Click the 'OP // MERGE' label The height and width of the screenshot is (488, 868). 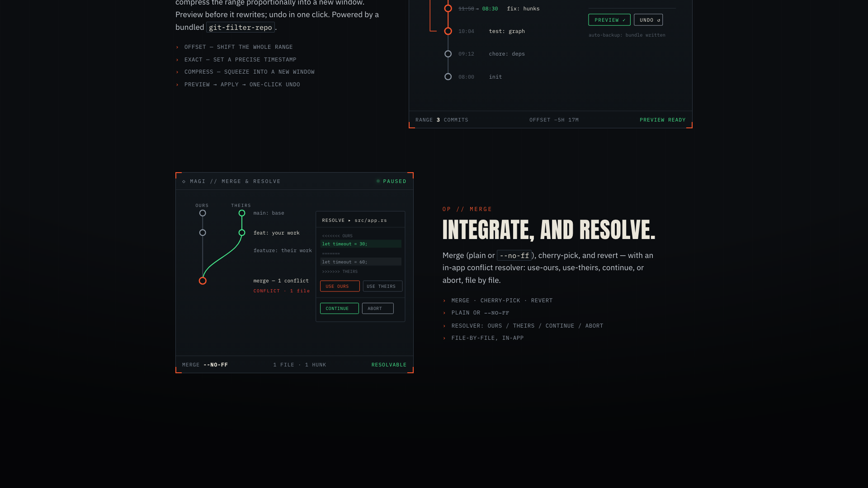pyautogui.click(x=467, y=209)
